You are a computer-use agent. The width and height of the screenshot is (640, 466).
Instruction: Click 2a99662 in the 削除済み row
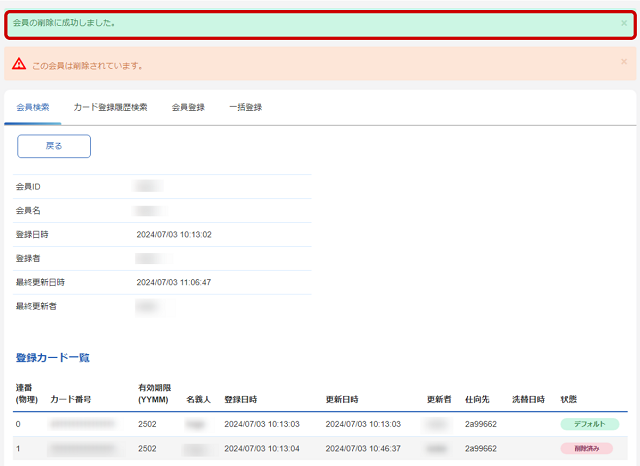[480, 448]
